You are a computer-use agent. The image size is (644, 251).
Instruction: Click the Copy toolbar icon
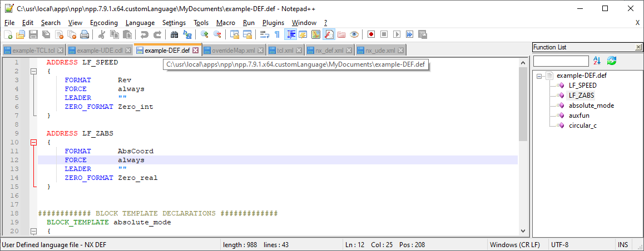[115, 34]
